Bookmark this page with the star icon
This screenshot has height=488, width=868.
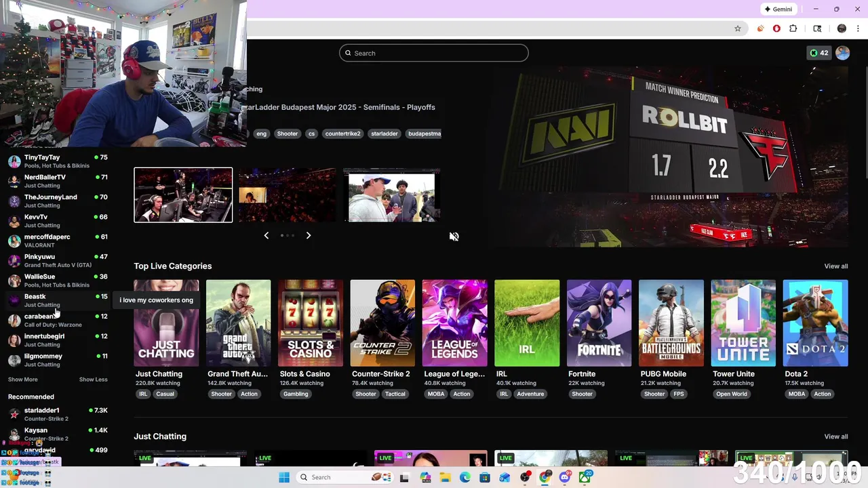click(738, 28)
